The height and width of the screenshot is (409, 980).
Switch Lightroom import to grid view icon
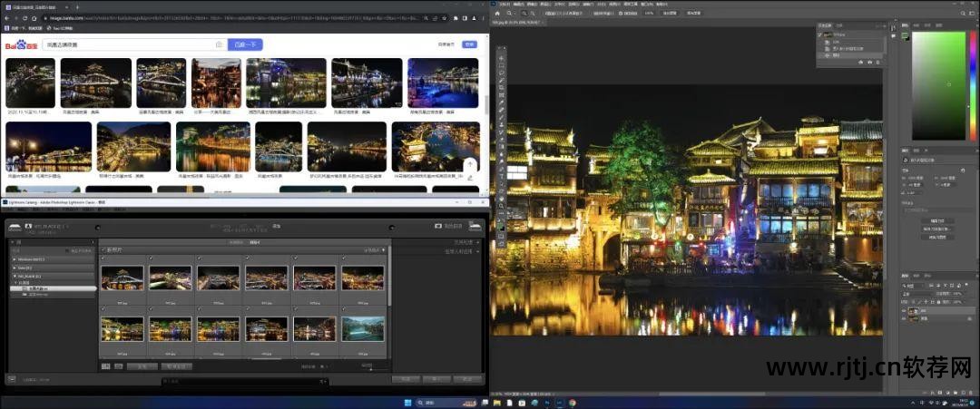tap(106, 366)
